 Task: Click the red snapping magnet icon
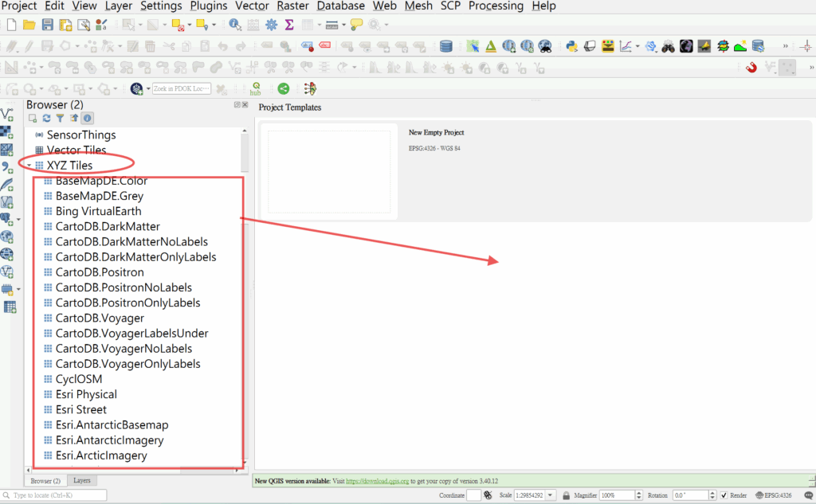pyautogui.click(x=751, y=68)
